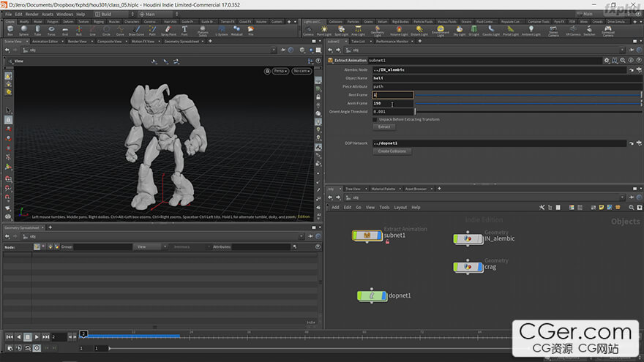Viewport: 644px width, 362px height.
Task: Switch to the Performance Monitor tab
Action: coord(392,42)
